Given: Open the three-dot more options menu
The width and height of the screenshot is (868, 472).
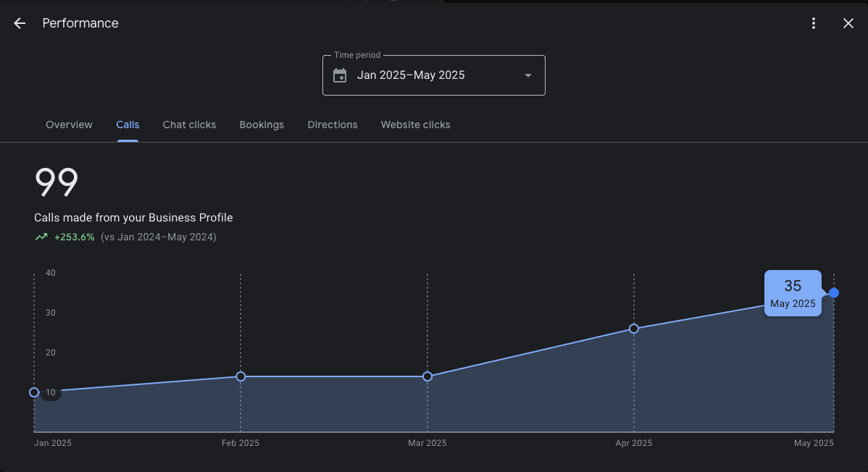Looking at the screenshot, I should coord(813,23).
